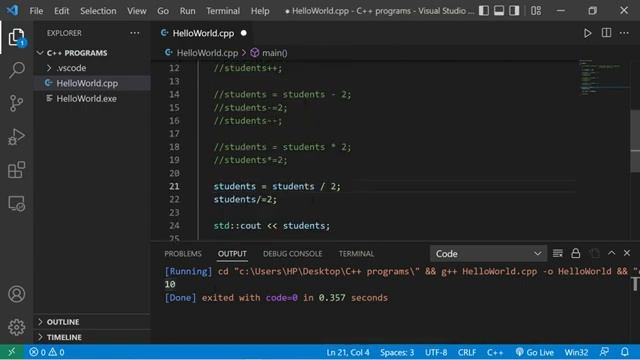Click the feedback icon in status bar
The width and height of the screenshot is (640, 360).
click(604, 352)
